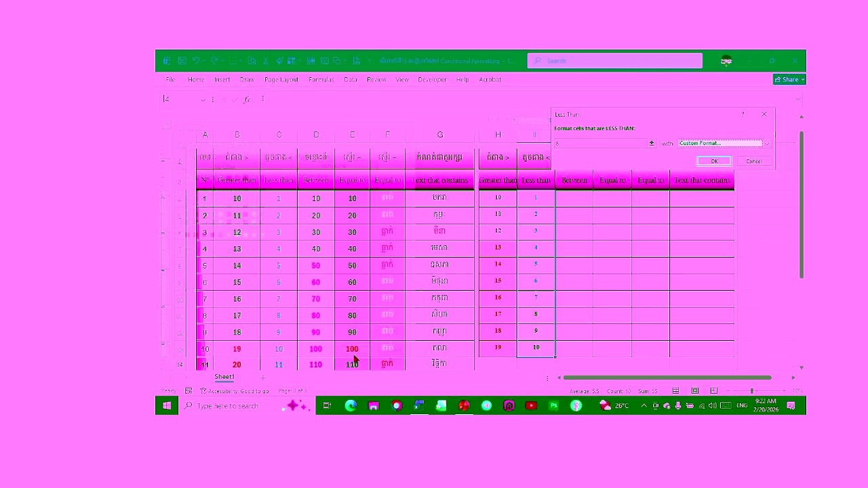Open the Help tab
The height and width of the screenshot is (488, 868).
click(462, 79)
